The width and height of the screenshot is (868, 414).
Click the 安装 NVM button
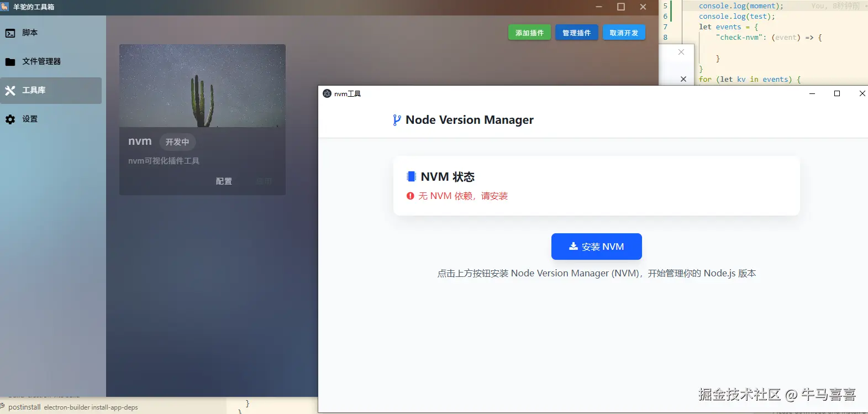597,247
